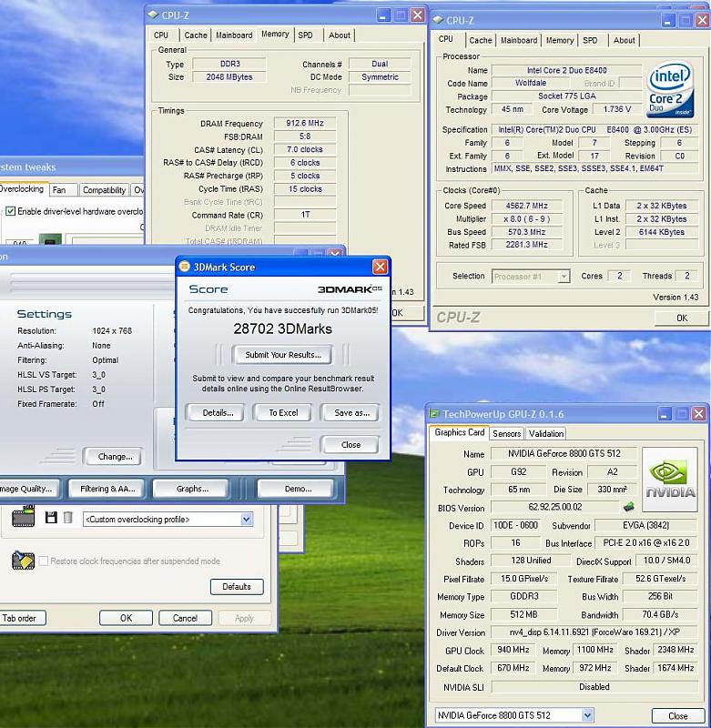The height and width of the screenshot is (728, 711).
Task: Click the GPU Clock 940 MHz field
Action: (513, 650)
